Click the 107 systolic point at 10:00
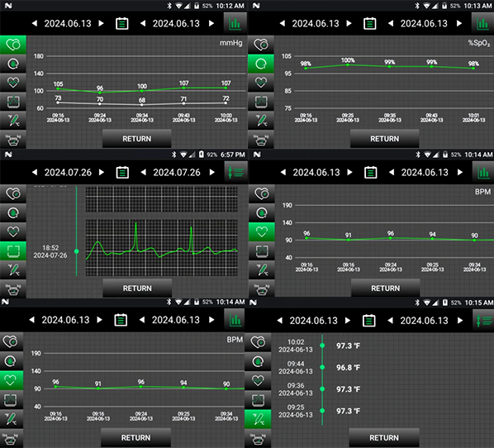The width and height of the screenshot is (494, 448). click(x=226, y=88)
